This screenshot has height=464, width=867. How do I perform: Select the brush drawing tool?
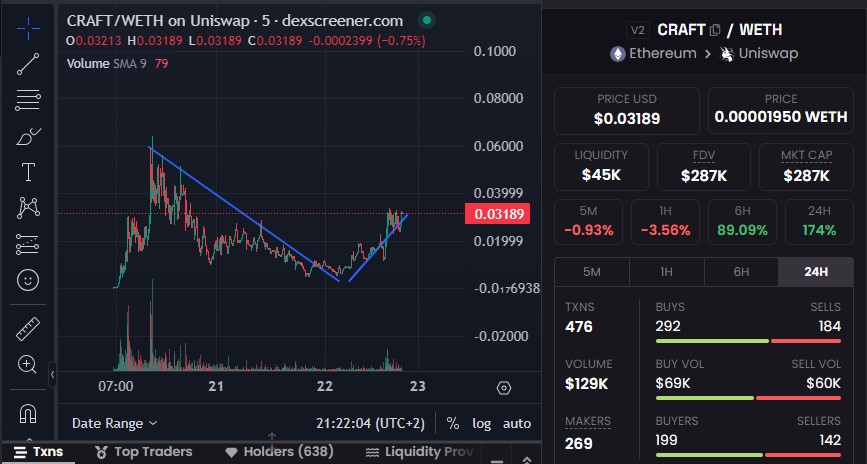[x=28, y=136]
